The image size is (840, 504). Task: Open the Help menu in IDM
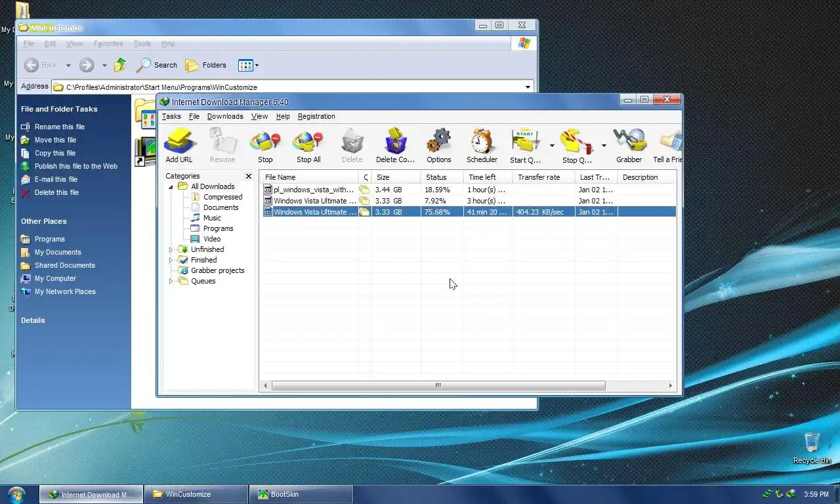(283, 116)
